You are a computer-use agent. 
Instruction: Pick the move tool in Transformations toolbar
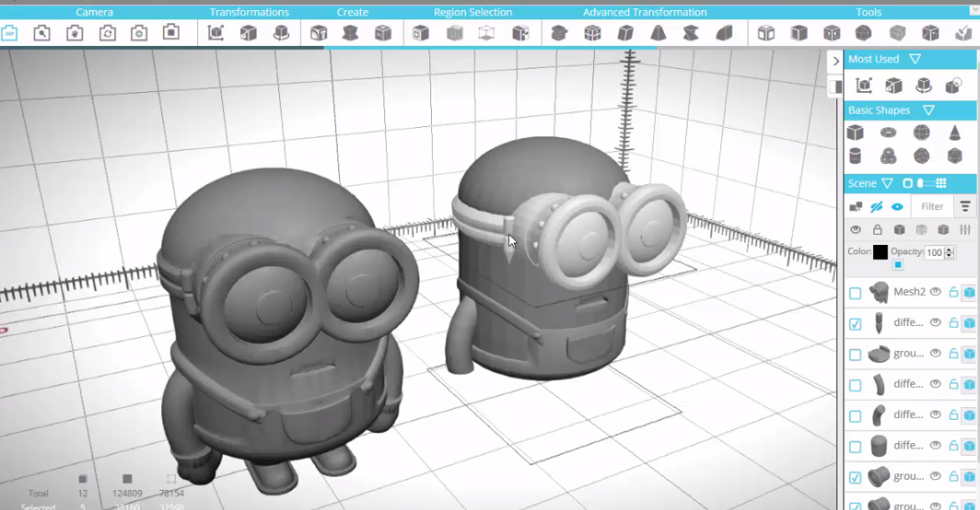[216, 33]
